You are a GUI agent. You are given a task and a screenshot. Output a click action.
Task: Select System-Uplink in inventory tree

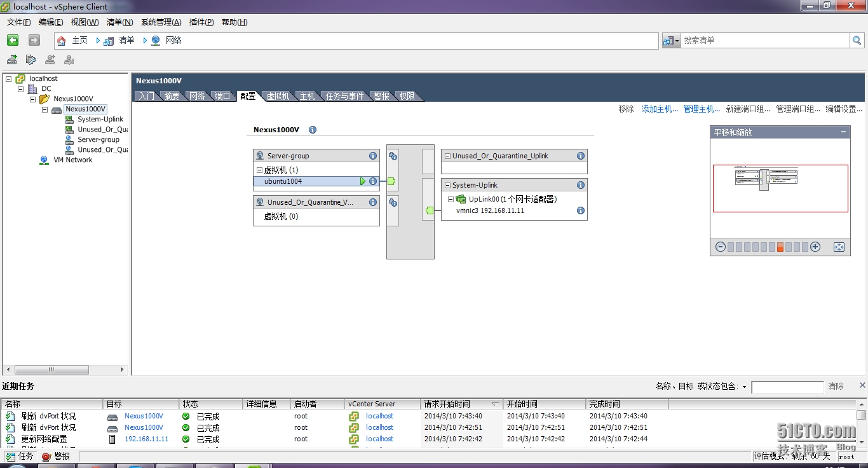click(100, 120)
